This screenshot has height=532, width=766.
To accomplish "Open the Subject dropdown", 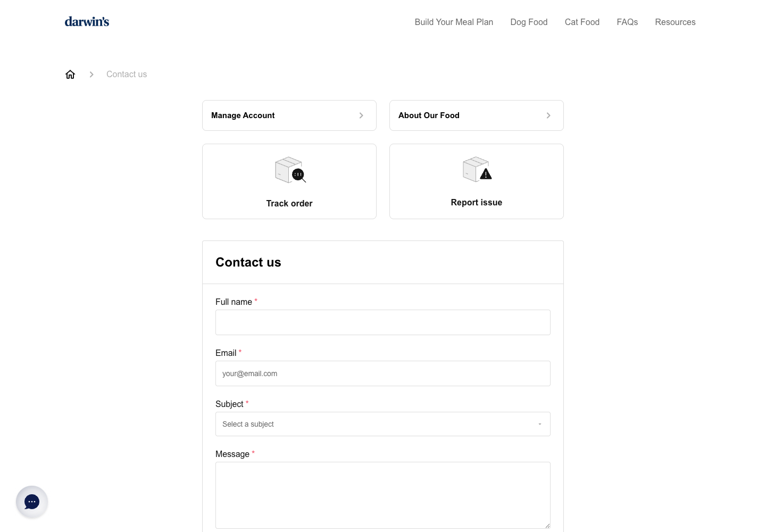I will [x=383, y=424].
